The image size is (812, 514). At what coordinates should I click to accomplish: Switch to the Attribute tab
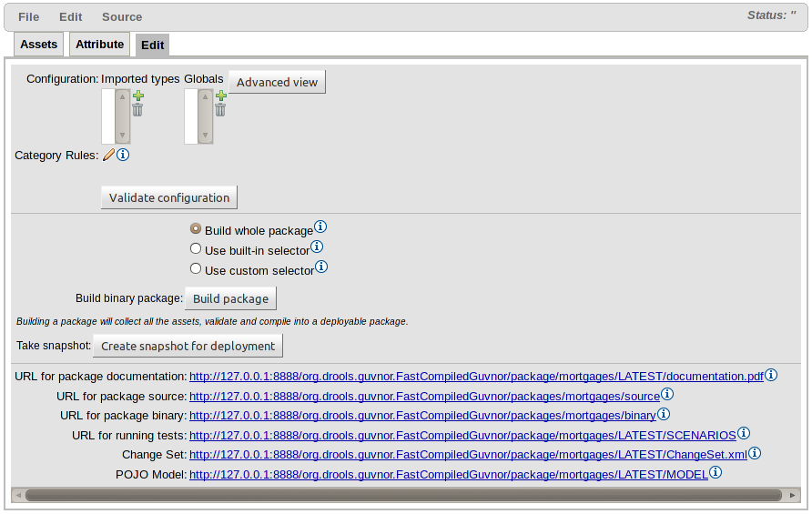[x=99, y=45]
